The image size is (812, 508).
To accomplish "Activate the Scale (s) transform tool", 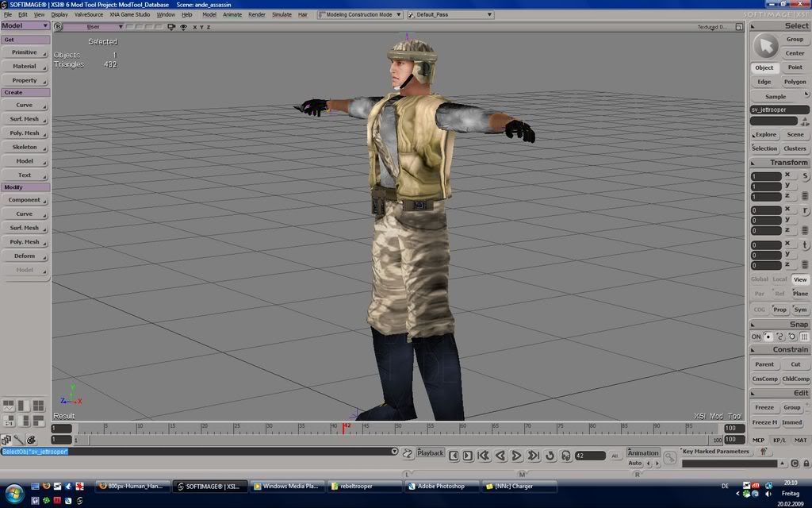I will coord(806,176).
